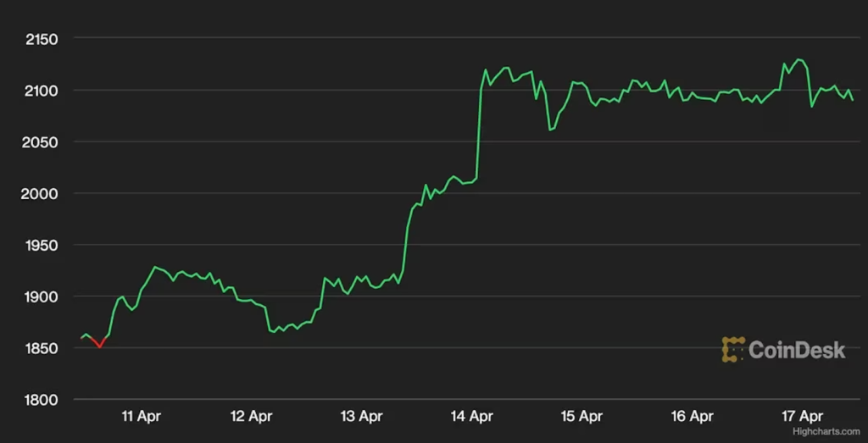This screenshot has width=868, height=443.
Task: Click the CoinDesk logo icon
Action: pos(733,350)
